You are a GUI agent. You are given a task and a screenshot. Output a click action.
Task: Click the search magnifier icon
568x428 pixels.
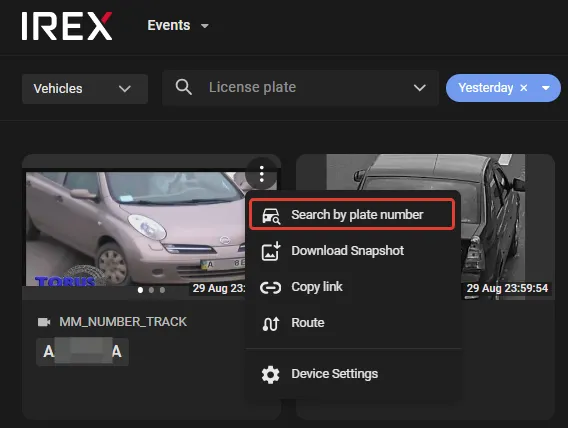coord(184,87)
